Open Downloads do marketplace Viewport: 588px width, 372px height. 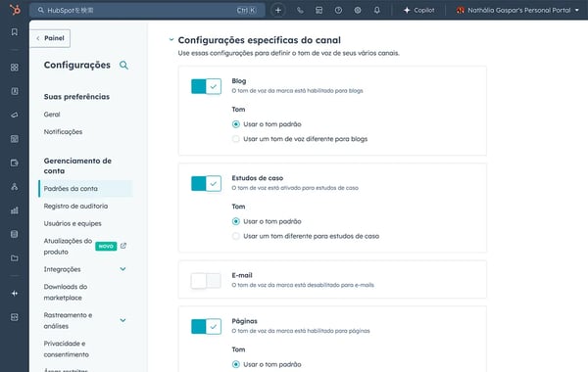(66, 292)
